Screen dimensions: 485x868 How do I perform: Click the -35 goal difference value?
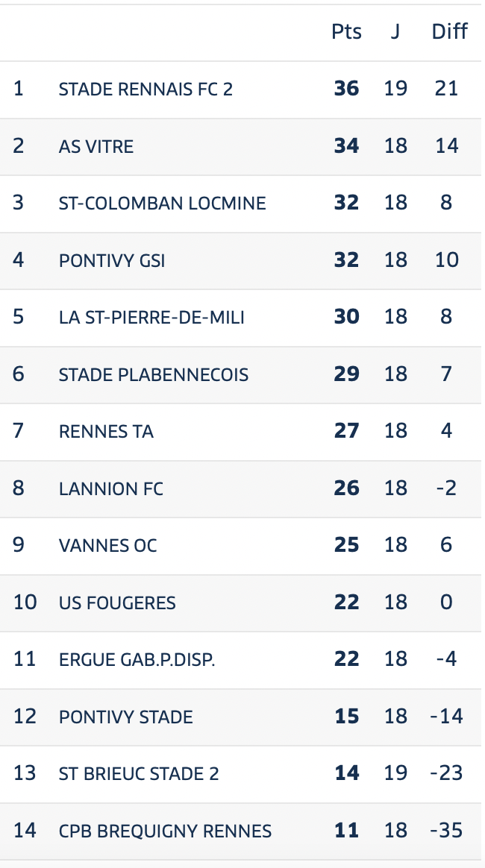click(446, 831)
